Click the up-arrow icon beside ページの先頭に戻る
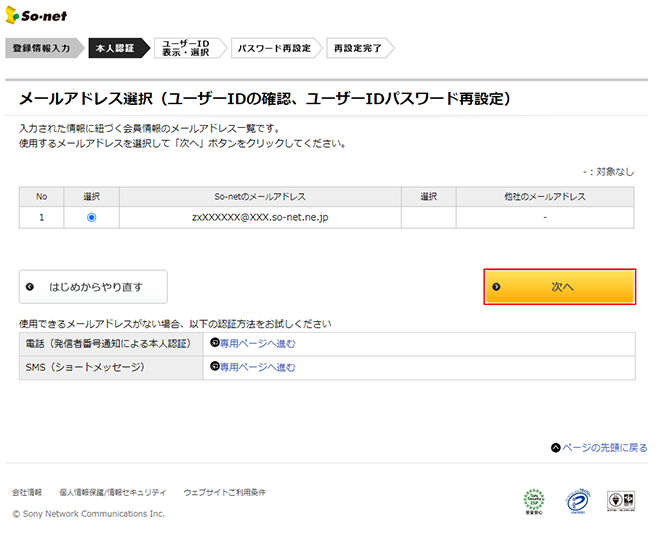The height and width of the screenshot is (537, 660). tap(555, 447)
